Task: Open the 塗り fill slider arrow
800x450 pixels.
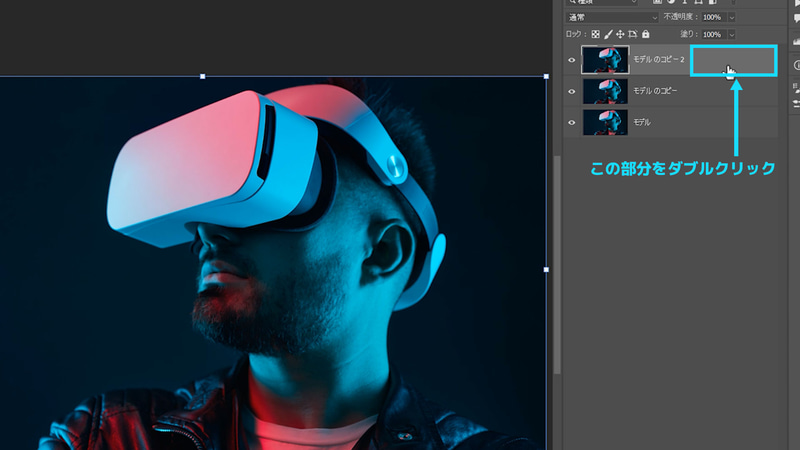Action: pos(732,35)
